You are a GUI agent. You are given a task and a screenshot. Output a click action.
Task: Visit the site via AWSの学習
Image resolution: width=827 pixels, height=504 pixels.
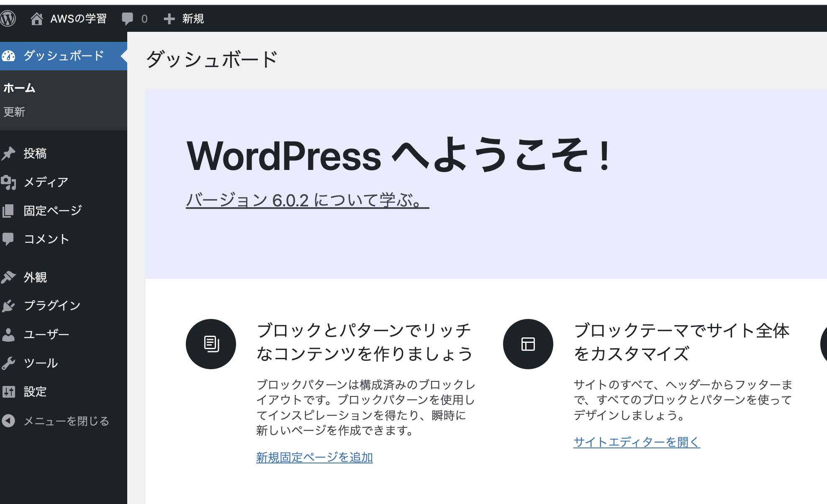(x=78, y=18)
